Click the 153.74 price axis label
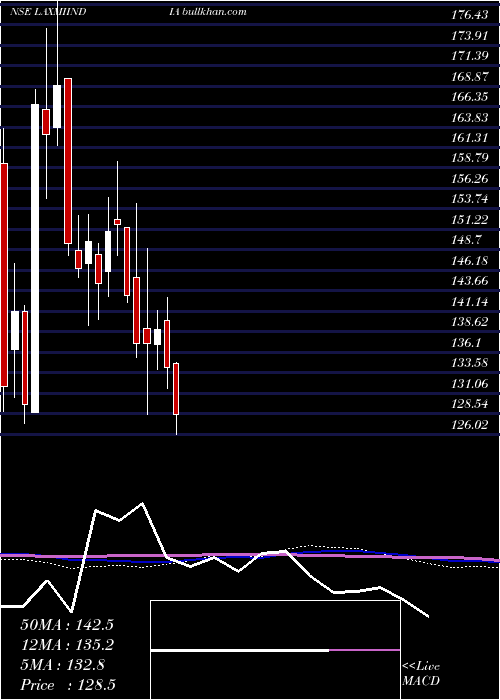 (469, 199)
